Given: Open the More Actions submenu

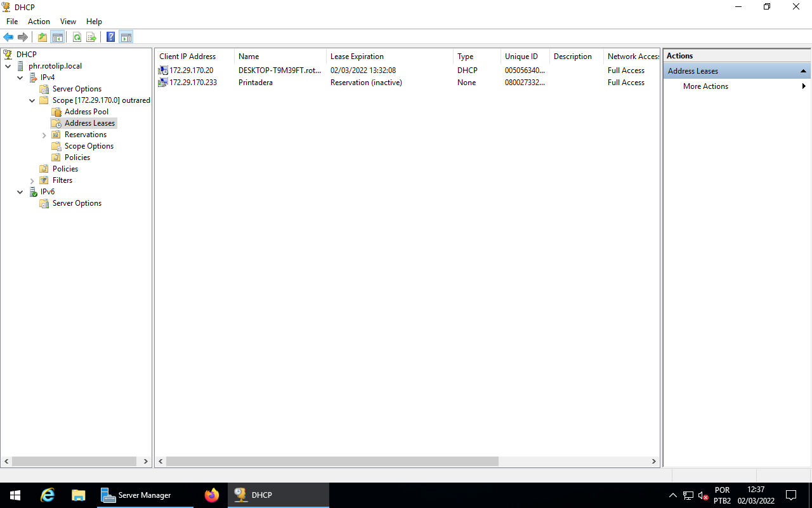Looking at the screenshot, I should pyautogui.click(x=705, y=86).
